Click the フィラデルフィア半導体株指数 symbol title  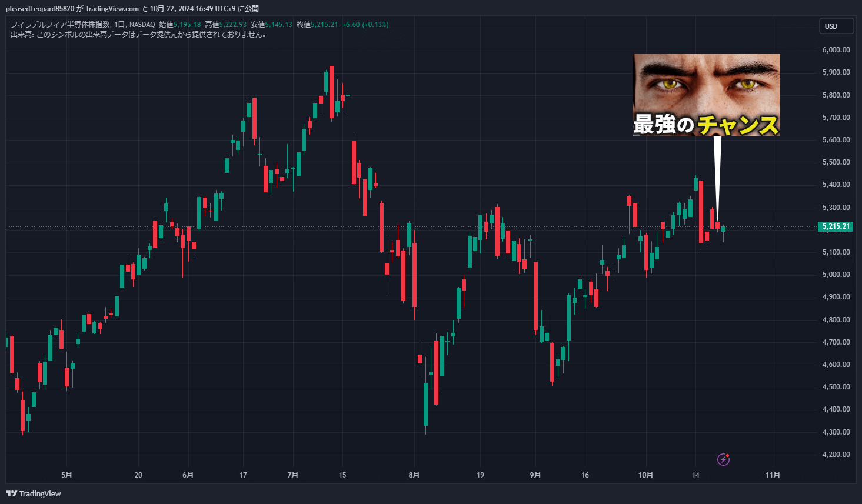pyautogui.click(x=60, y=25)
